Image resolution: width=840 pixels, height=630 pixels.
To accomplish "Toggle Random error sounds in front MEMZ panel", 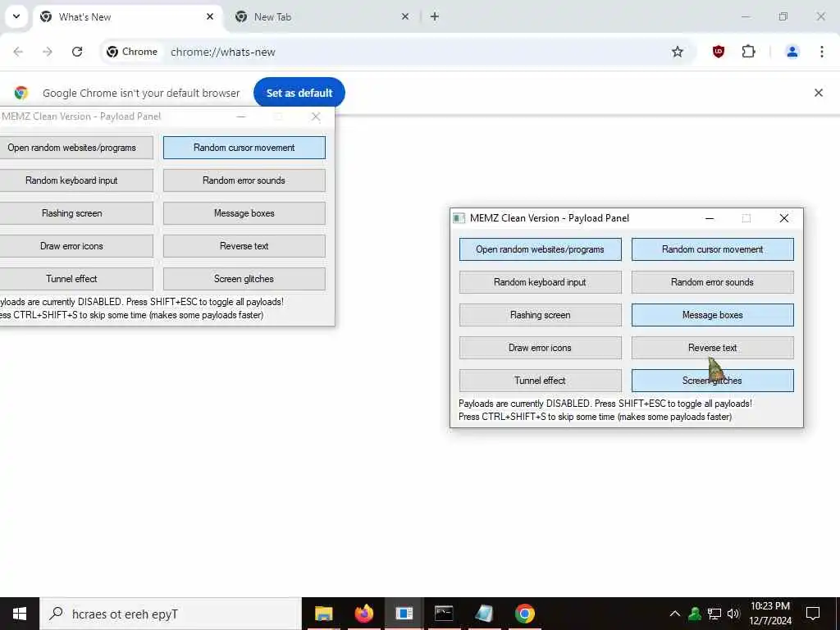I will tap(713, 282).
